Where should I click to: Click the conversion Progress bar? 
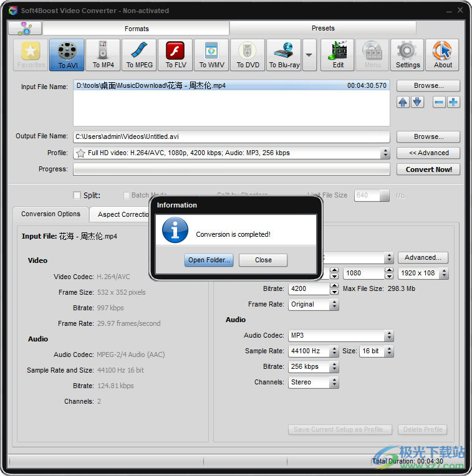tap(231, 169)
